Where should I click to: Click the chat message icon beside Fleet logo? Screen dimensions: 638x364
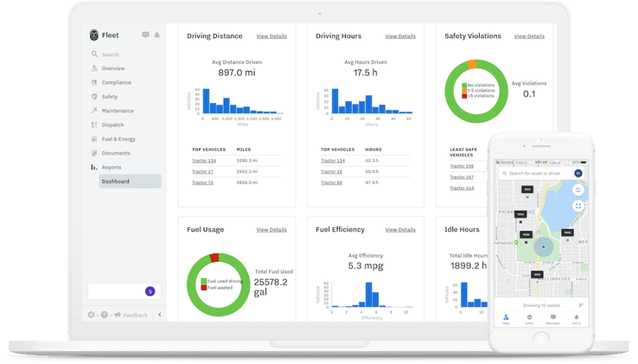point(145,35)
